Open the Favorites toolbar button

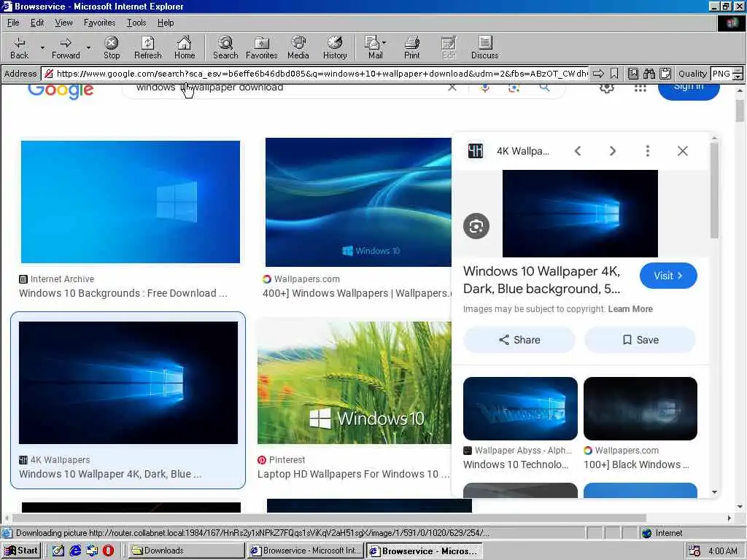click(262, 47)
